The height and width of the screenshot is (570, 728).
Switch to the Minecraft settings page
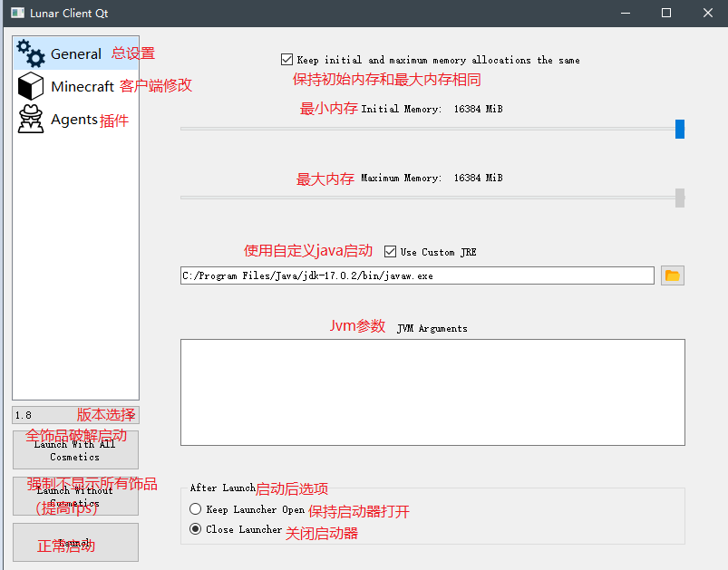(x=75, y=86)
